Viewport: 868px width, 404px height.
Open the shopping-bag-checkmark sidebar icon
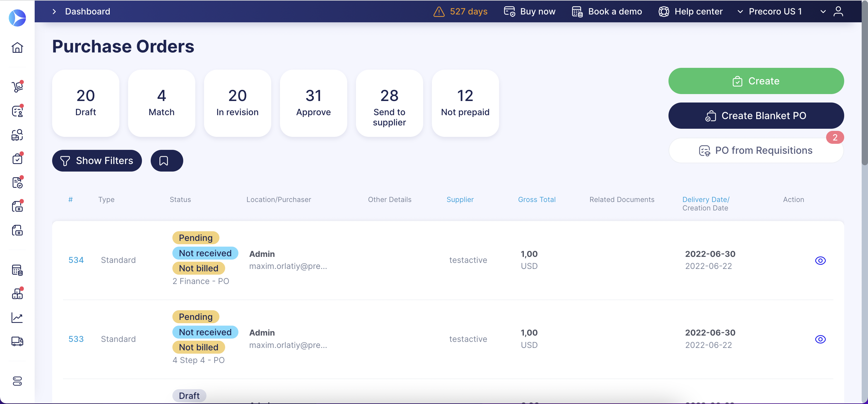coord(17,159)
